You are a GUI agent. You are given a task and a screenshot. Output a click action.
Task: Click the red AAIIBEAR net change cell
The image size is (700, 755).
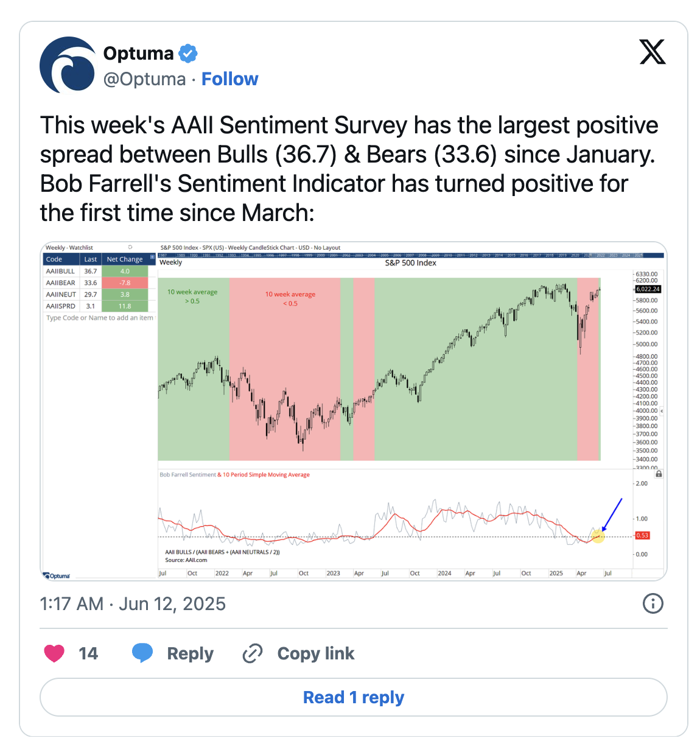(125, 283)
